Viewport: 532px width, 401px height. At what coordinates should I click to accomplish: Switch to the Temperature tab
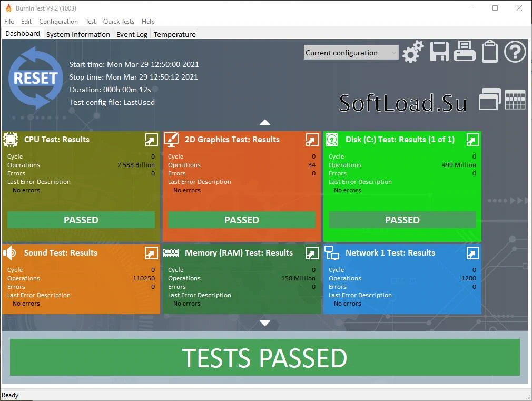coord(175,34)
